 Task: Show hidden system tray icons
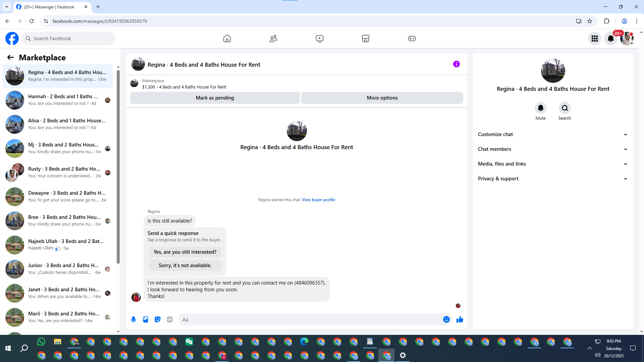coord(589,348)
